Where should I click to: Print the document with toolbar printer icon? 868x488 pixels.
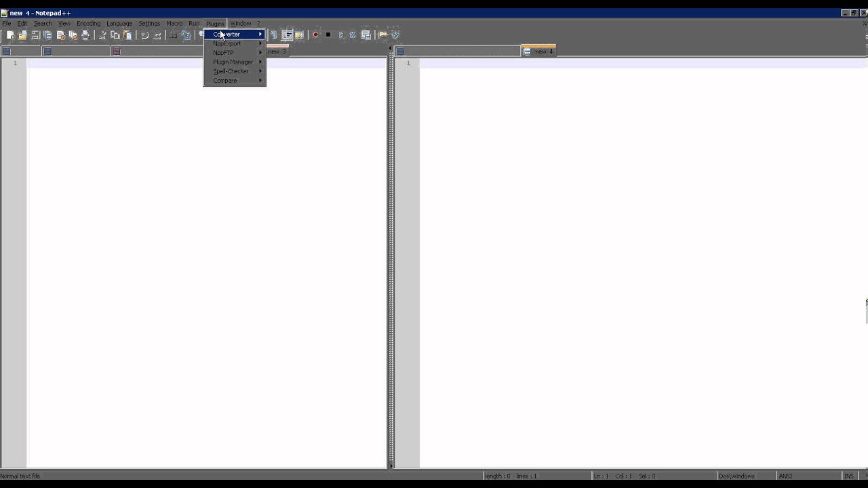(85, 35)
